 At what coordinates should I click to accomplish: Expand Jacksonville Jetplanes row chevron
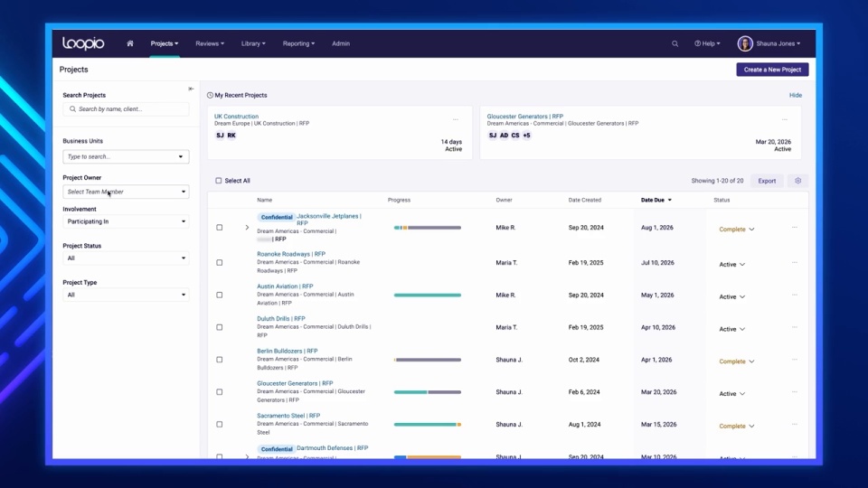coord(247,228)
